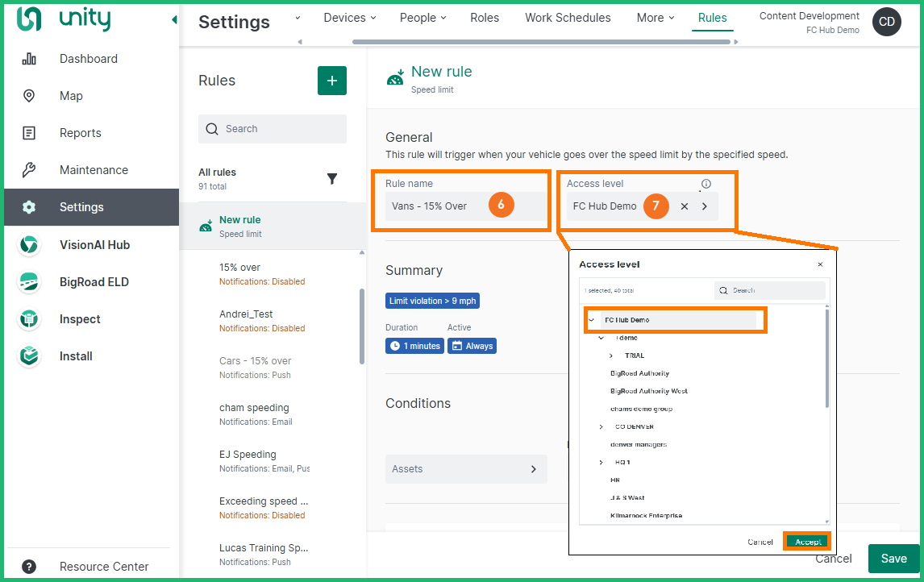Screen dimensions: 924x582
Task: Launch BigRoad ELD from the sidebar
Action: click(29, 282)
